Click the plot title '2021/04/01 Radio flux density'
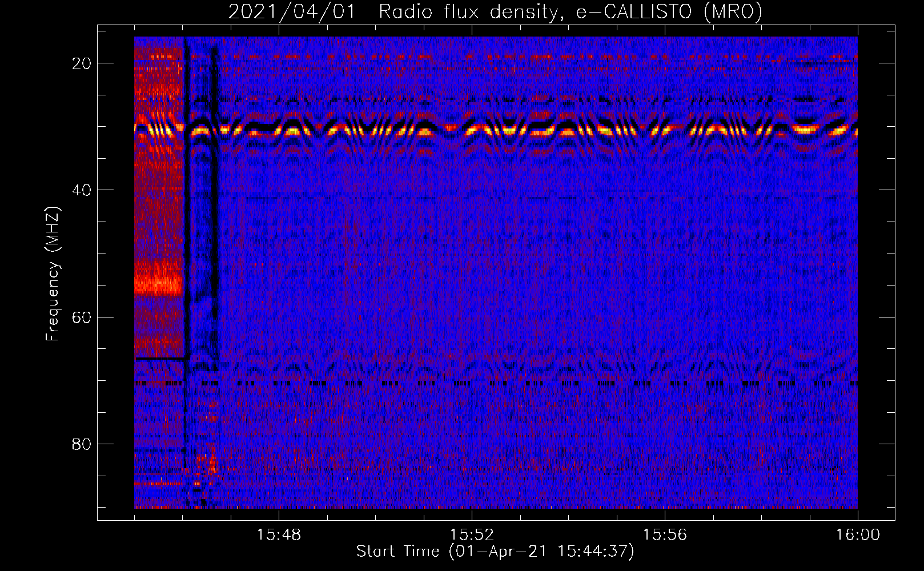 coord(495,12)
